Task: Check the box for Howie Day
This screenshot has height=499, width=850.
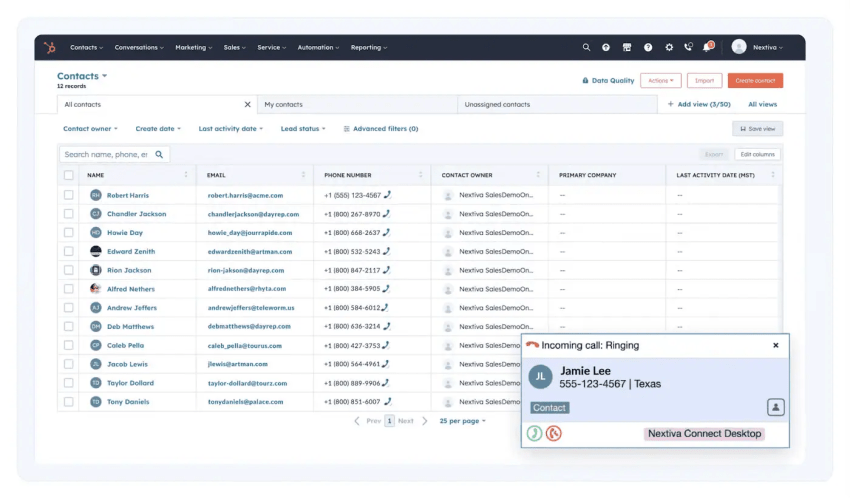Action: pyautogui.click(x=68, y=232)
